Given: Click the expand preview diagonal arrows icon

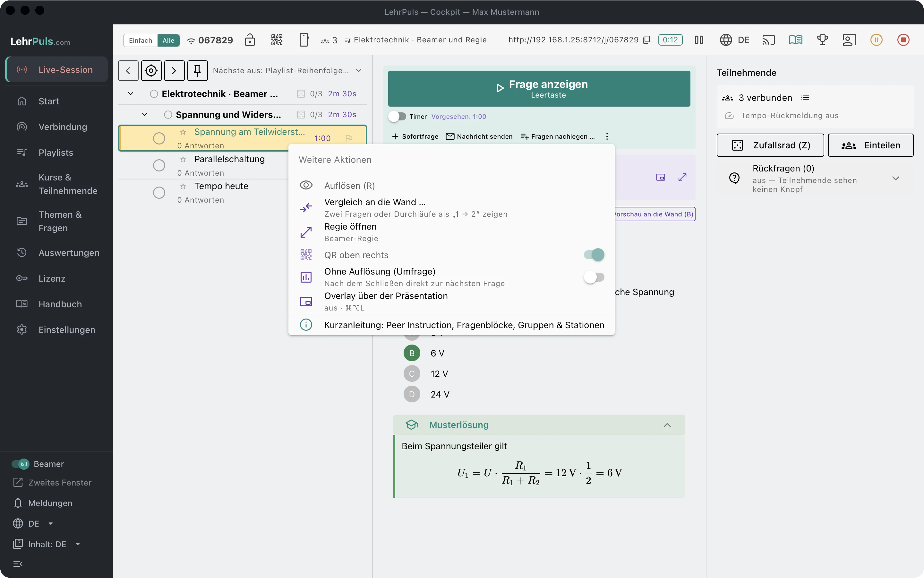Looking at the screenshot, I should pos(682,177).
